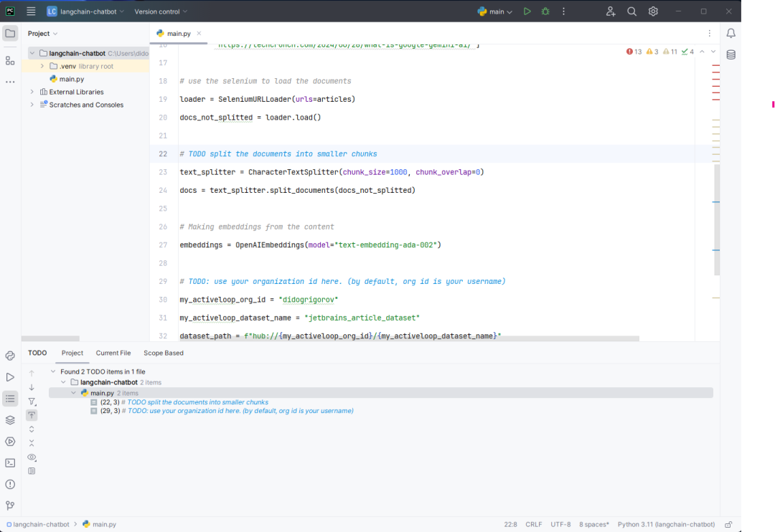This screenshot has width=775, height=532.
Task: Toggle read-only lock in status bar
Action: (728, 525)
